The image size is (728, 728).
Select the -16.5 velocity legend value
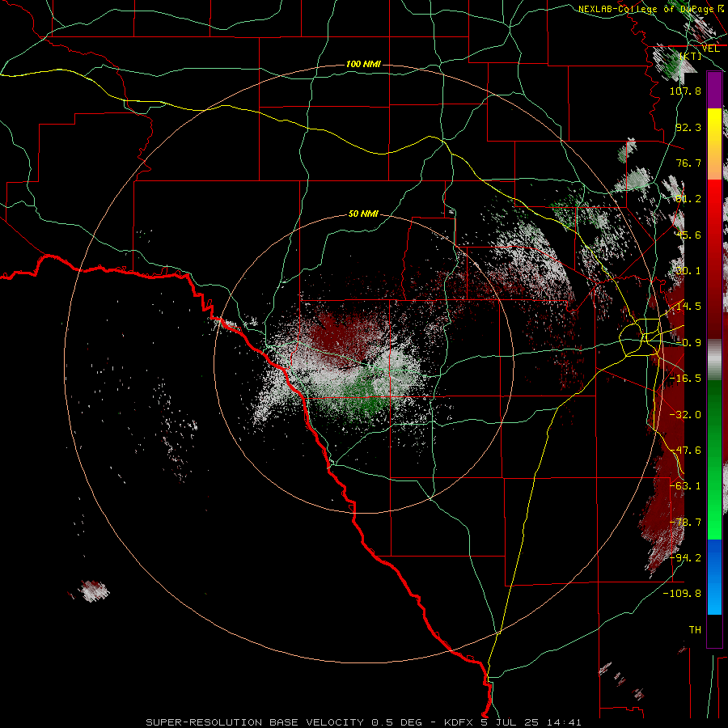click(x=685, y=379)
